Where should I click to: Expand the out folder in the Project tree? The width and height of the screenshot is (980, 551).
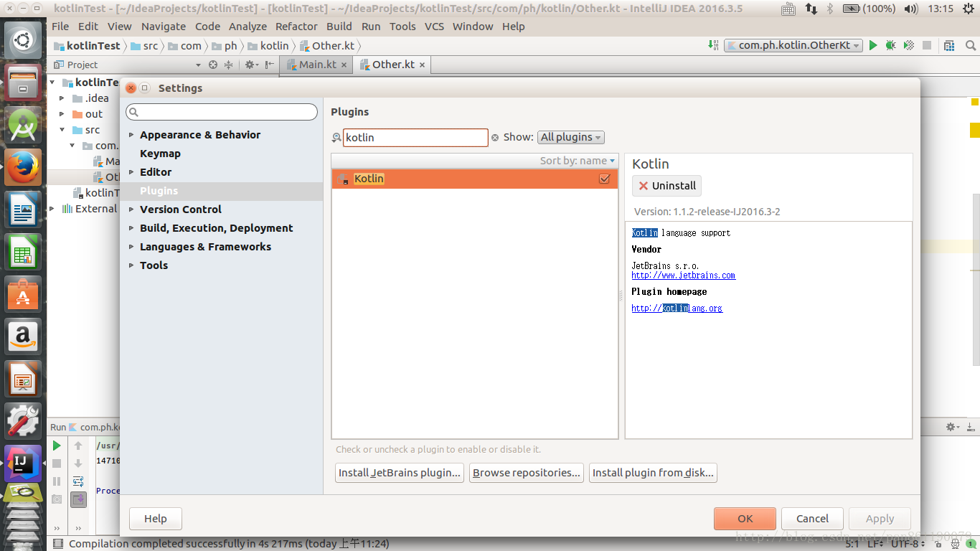62,114
